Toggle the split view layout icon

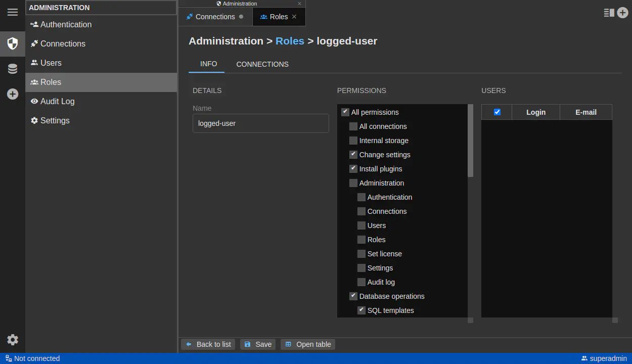(609, 13)
